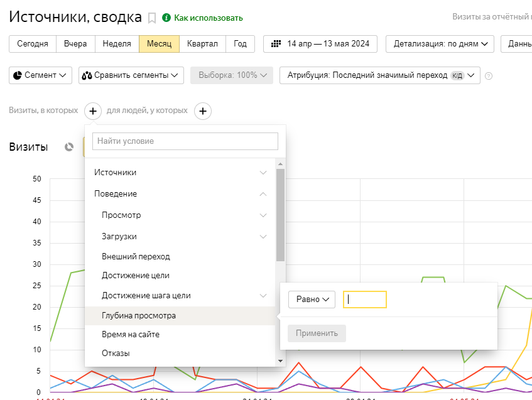The width and height of the screenshot is (532, 400).
Task: Click the bookmark icon beside the report title
Action: 151,18
